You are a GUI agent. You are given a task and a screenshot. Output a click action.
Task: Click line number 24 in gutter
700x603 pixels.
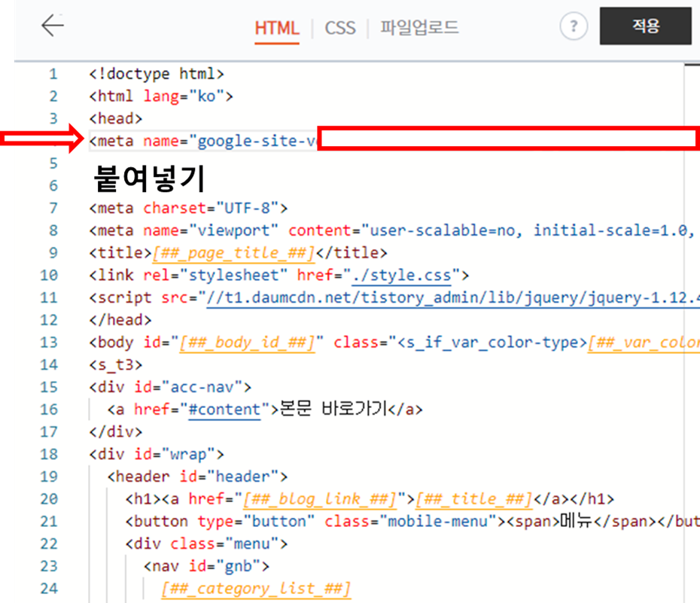point(49,589)
